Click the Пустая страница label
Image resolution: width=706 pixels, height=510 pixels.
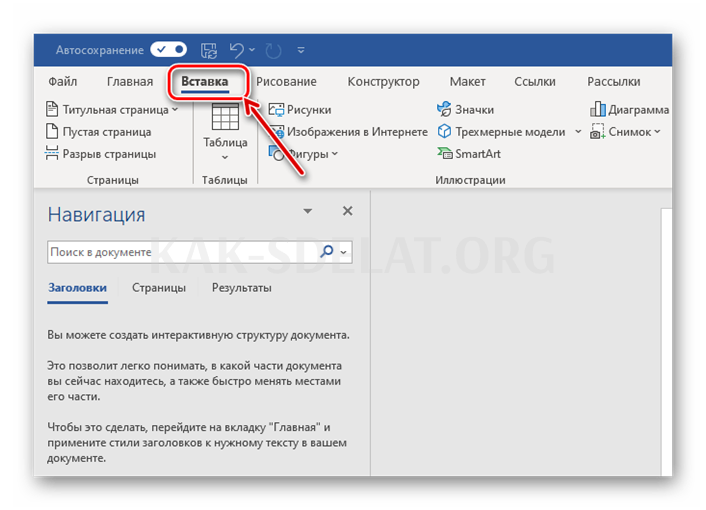tap(107, 132)
